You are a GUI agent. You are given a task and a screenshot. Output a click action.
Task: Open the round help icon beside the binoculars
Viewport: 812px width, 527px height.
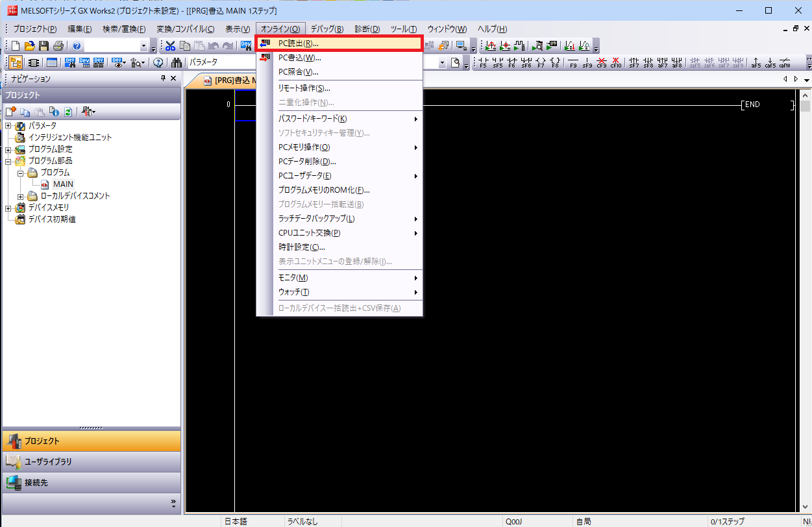click(x=158, y=63)
